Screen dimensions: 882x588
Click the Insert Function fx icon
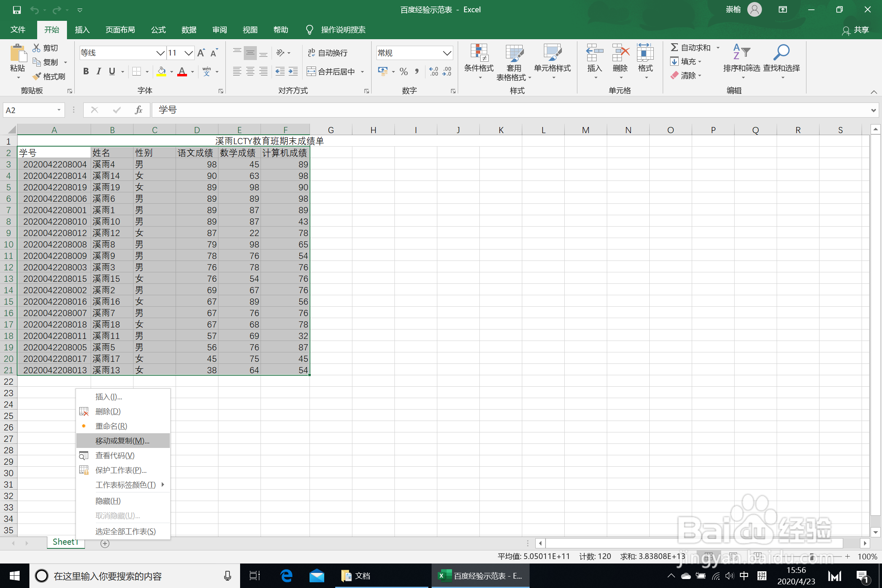[138, 110]
